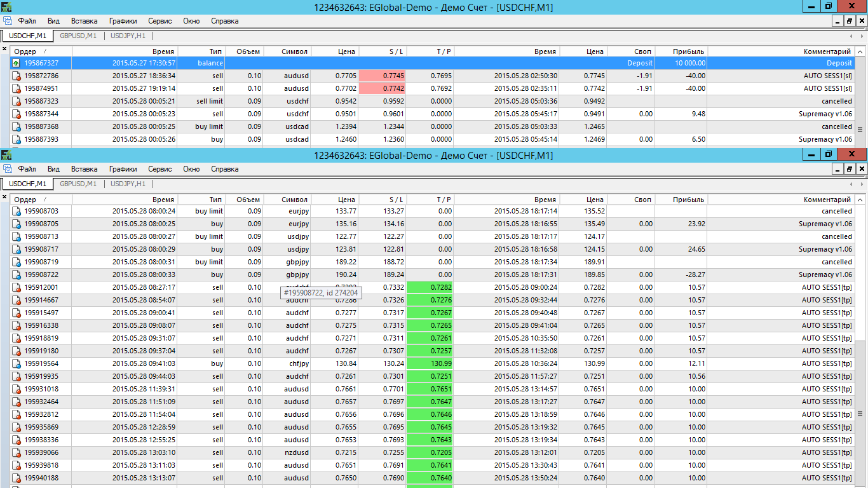Switch to GBPUSD,M1 tab in background window

tap(78, 36)
